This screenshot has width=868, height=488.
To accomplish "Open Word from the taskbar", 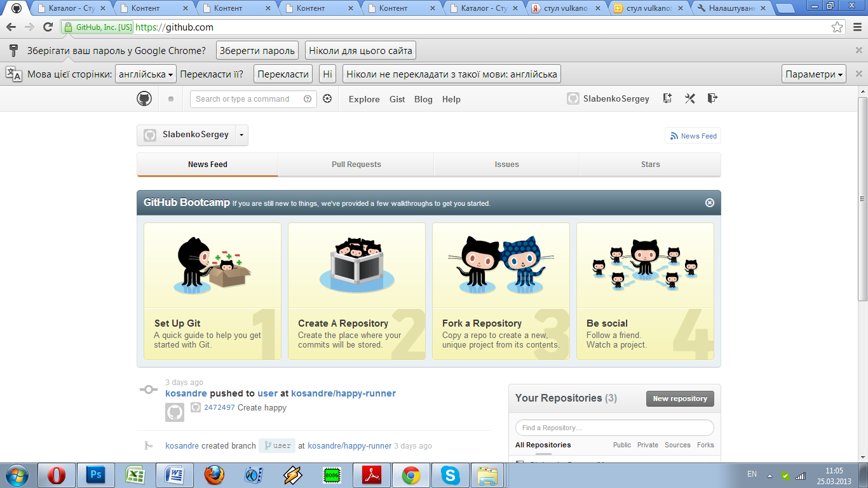I will 173,475.
